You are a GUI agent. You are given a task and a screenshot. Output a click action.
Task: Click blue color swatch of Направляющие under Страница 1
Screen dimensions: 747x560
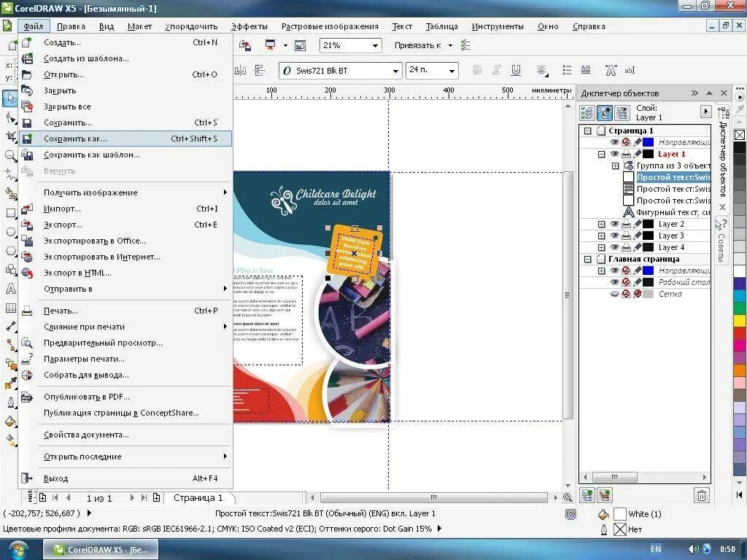[x=648, y=142]
